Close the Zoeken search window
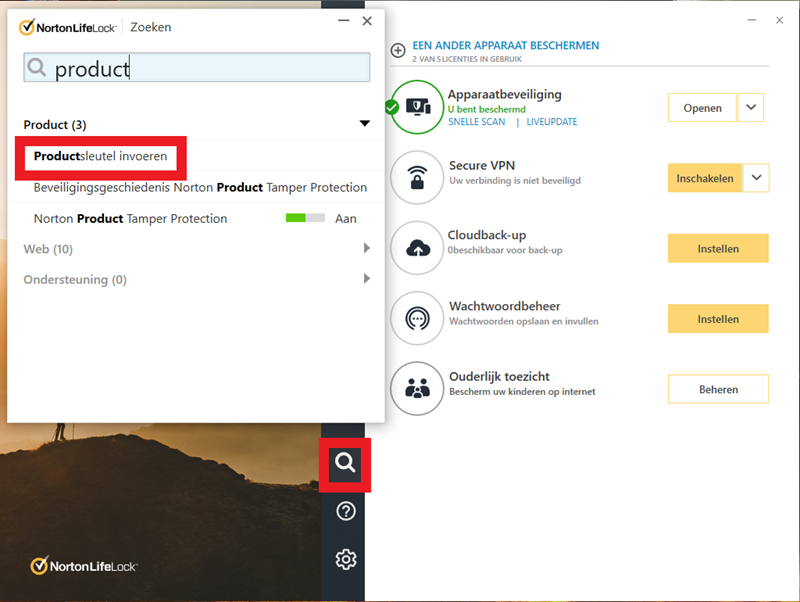 (x=367, y=21)
